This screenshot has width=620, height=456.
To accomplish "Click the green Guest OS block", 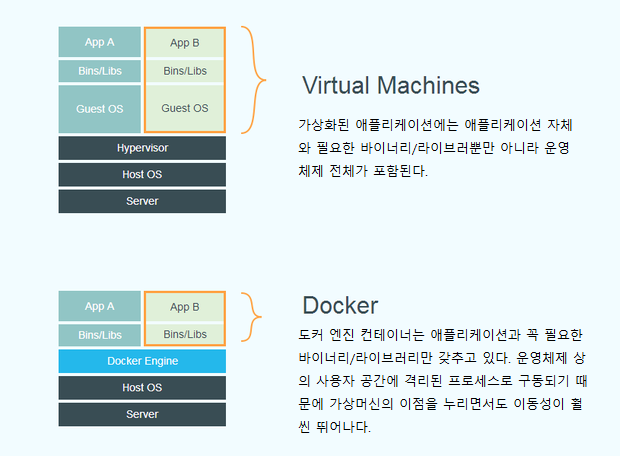I will 185,108.
